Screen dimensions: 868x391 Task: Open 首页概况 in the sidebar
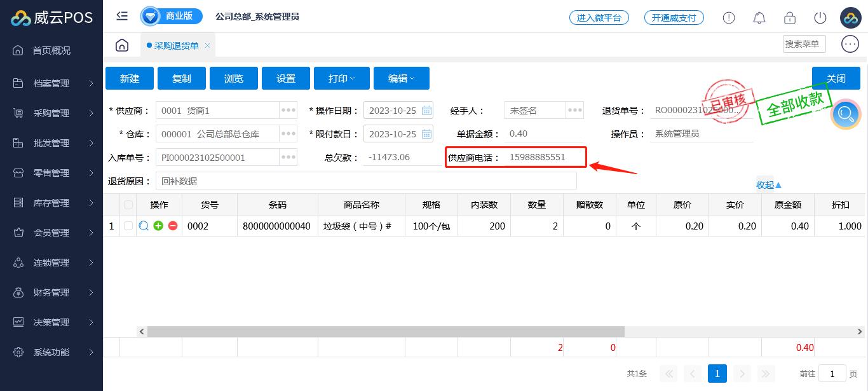pos(51,50)
